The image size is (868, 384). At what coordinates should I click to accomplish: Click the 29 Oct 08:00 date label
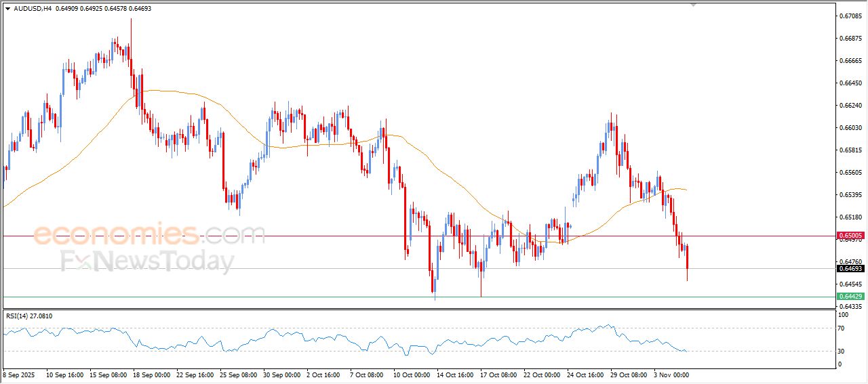pyautogui.click(x=627, y=374)
